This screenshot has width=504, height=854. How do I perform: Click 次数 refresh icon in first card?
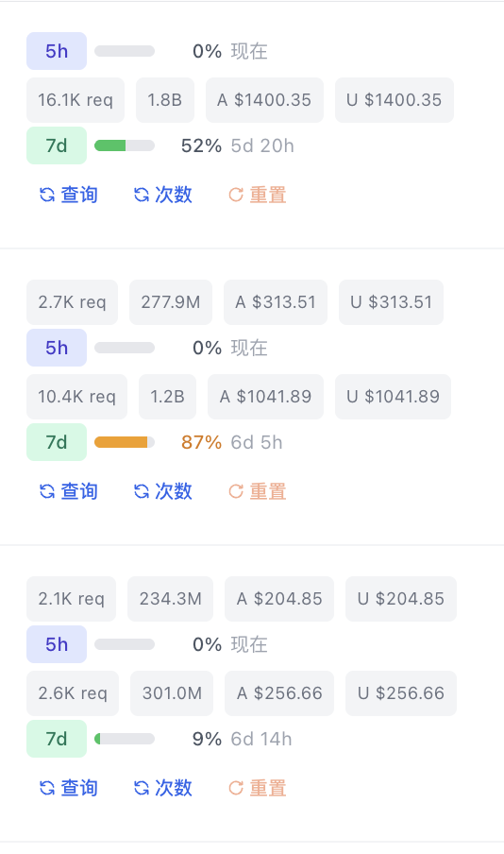(142, 195)
